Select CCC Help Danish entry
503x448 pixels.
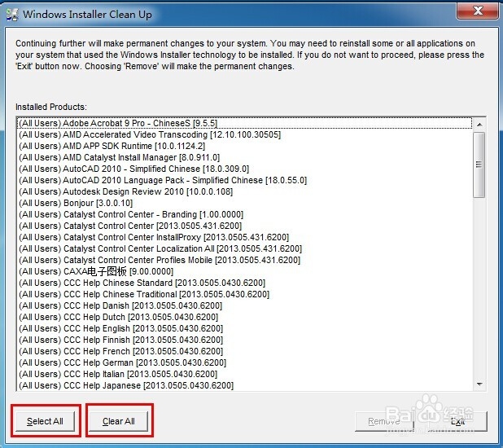244,305
